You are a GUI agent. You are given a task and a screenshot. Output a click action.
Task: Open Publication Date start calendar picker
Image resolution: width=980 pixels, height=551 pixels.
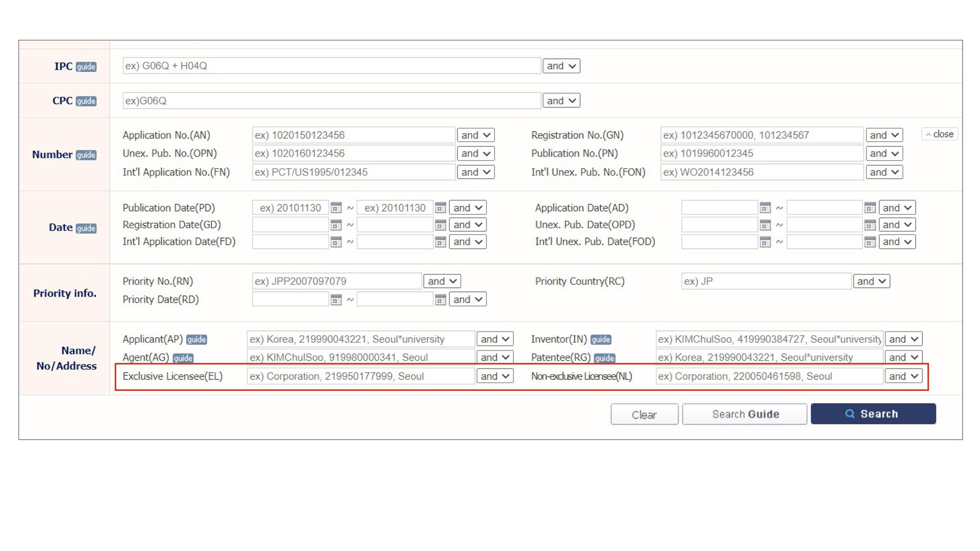[336, 208]
